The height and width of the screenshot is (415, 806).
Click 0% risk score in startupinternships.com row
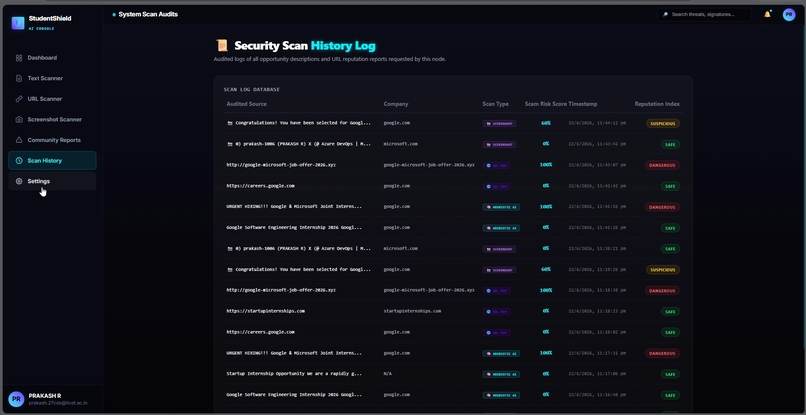[x=546, y=311]
